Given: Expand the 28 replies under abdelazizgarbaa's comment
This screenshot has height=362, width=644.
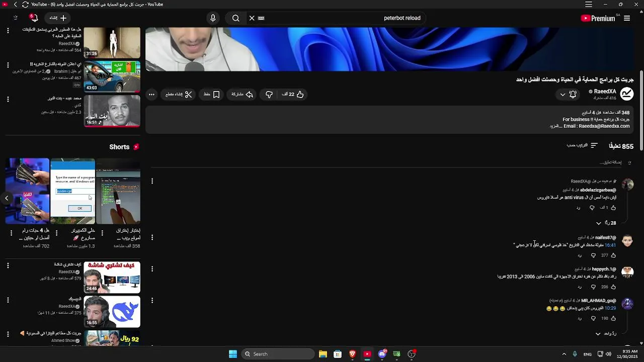Looking at the screenshot, I should 606,223.
